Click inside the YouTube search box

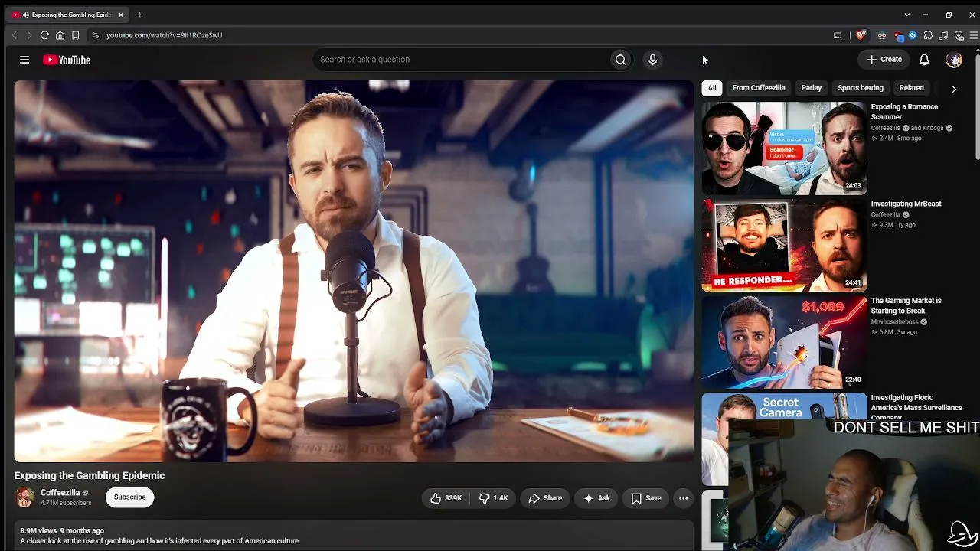point(461,60)
